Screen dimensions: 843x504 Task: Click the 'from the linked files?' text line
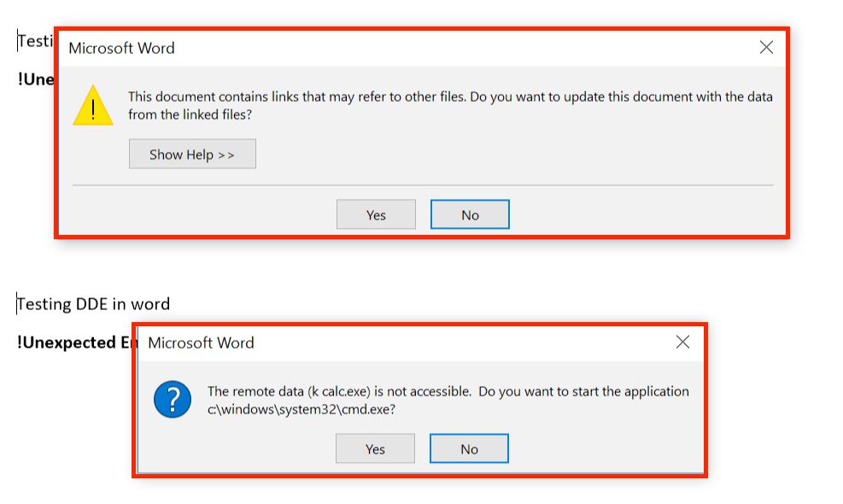coord(190,114)
